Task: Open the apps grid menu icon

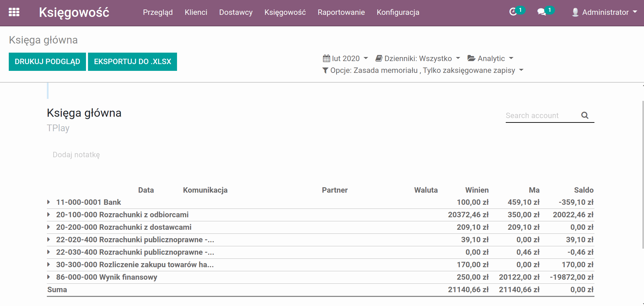Action: click(14, 12)
